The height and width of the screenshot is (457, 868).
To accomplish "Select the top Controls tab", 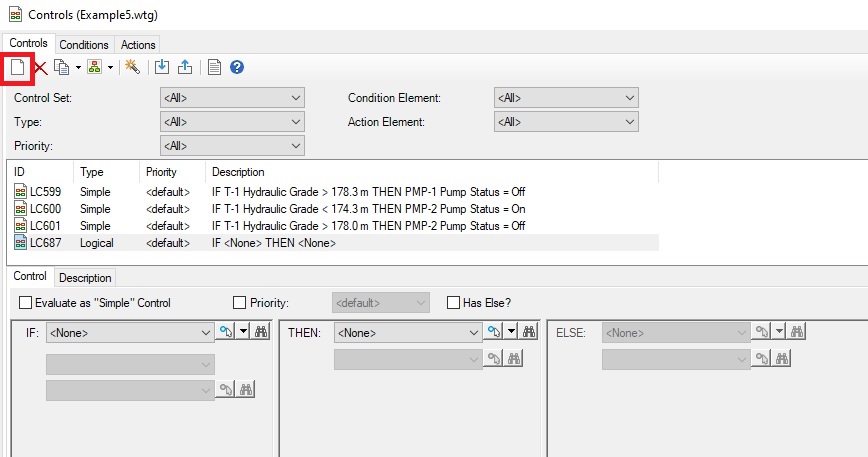I will (x=28, y=43).
